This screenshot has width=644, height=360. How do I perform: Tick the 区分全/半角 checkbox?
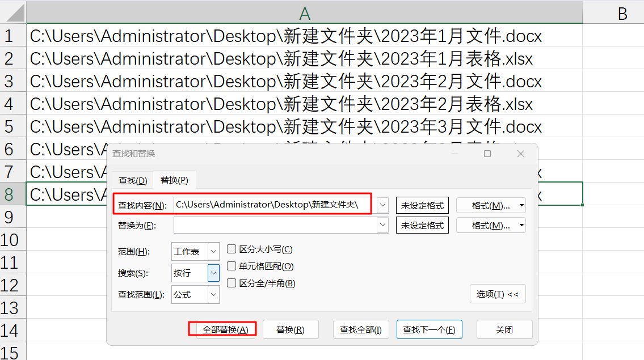pyautogui.click(x=231, y=283)
